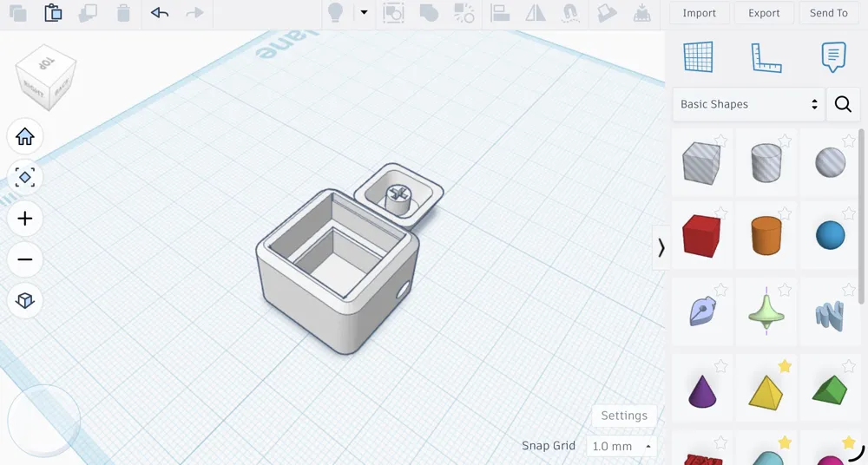Screen dimensions: 868x465
Task: Select the Ruler tool icon
Action: [766, 57]
